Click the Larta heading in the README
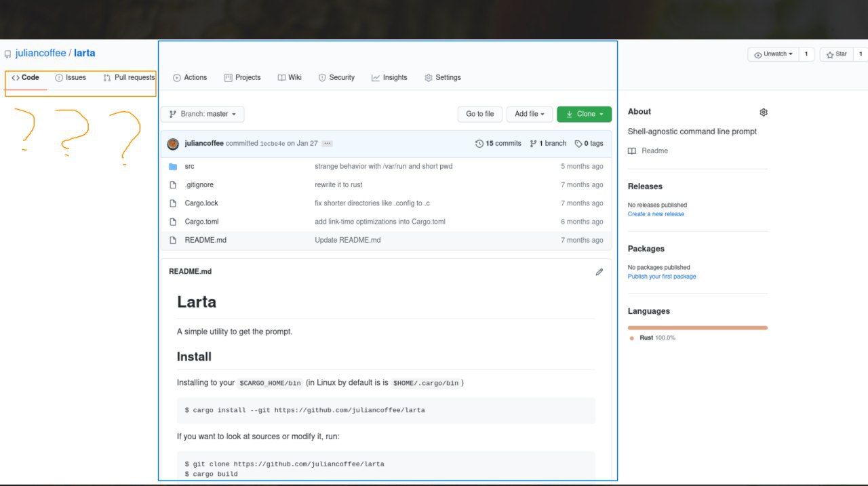 tap(197, 302)
